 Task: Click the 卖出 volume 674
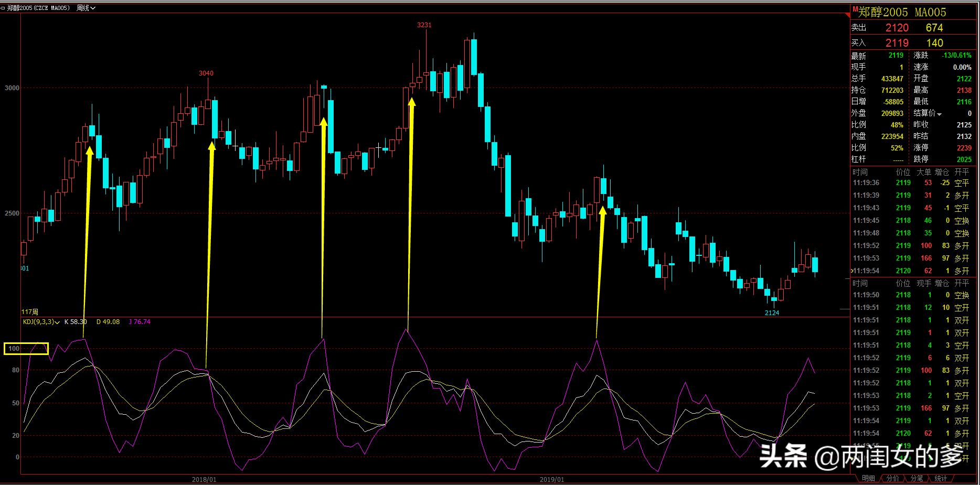[934, 28]
